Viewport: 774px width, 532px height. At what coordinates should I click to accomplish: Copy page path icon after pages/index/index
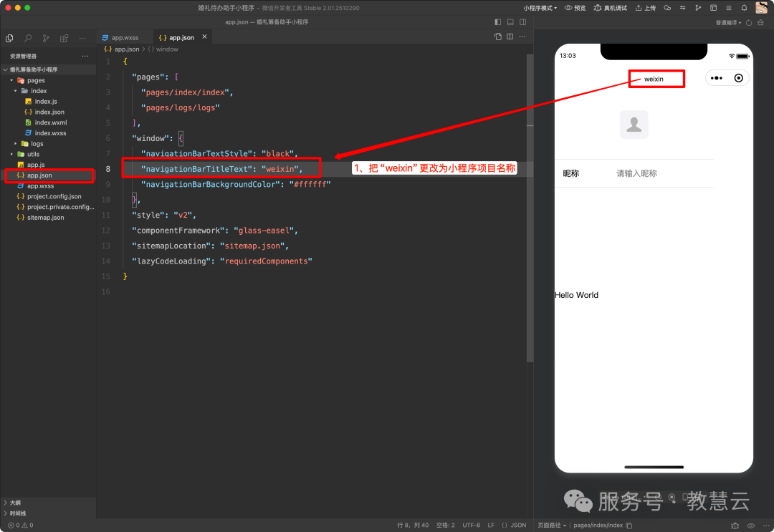(x=629, y=526)
